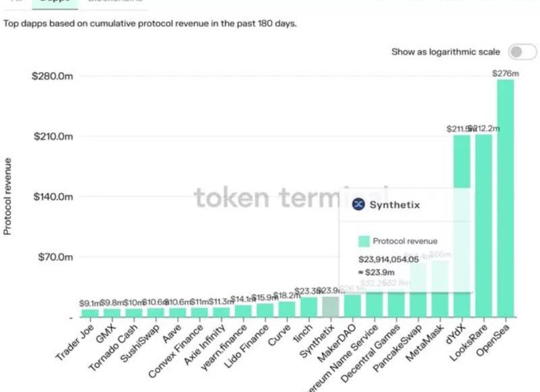The width and height of the screenshot is (540, 392).
Task: Click the Synthetix logo icon in the tooltip
Action: tap(358, 204)
